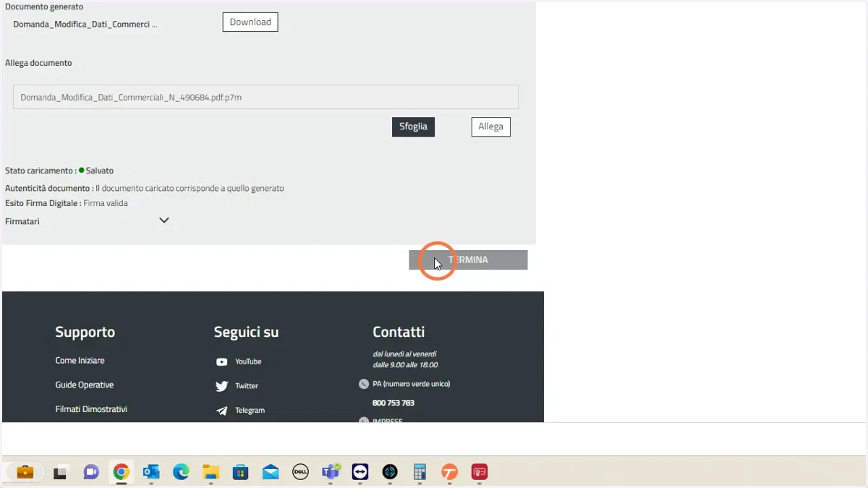Screen dimensions: 868x488
Task: Open Microsoft Edge from the taskbar
Action: (x=181, y=472)
